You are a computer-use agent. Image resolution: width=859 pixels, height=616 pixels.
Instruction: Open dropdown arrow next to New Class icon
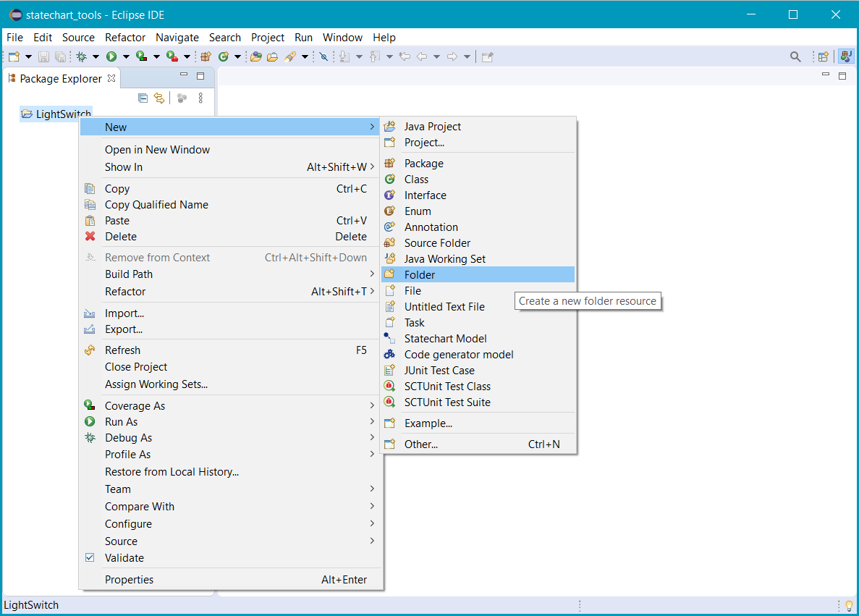point(238,56)
